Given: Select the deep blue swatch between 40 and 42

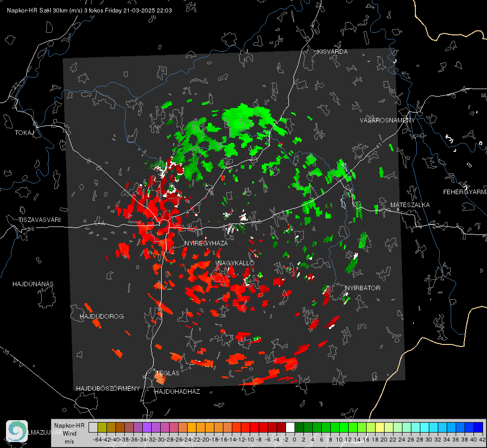Looking at the screenshot, I should pyautogui.click(x=479, y=427).
